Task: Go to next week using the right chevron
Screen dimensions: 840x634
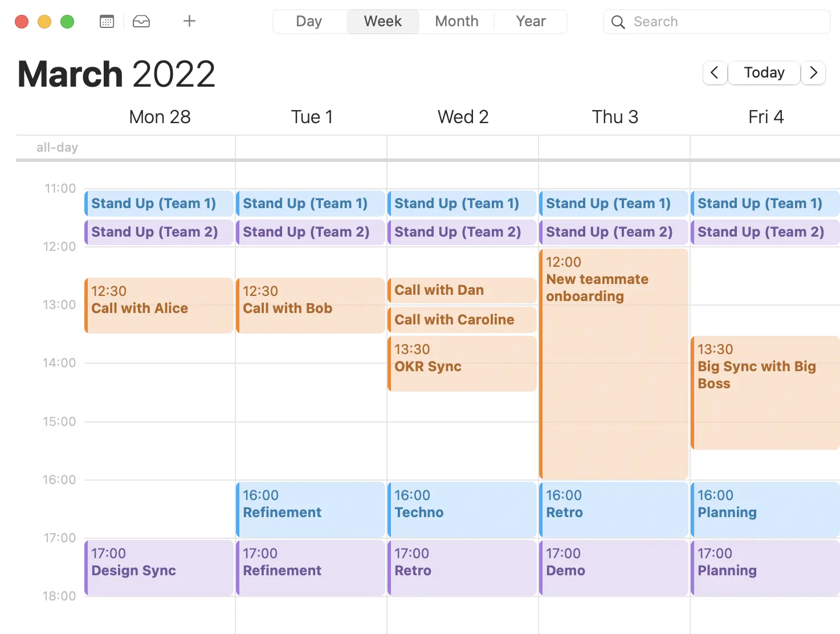Action: click(x=813, y=73)
